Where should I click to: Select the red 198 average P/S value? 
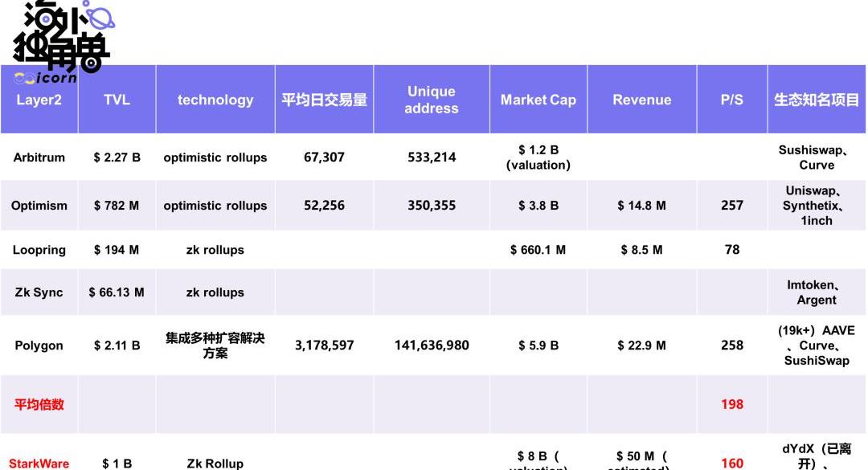[731, 404]
